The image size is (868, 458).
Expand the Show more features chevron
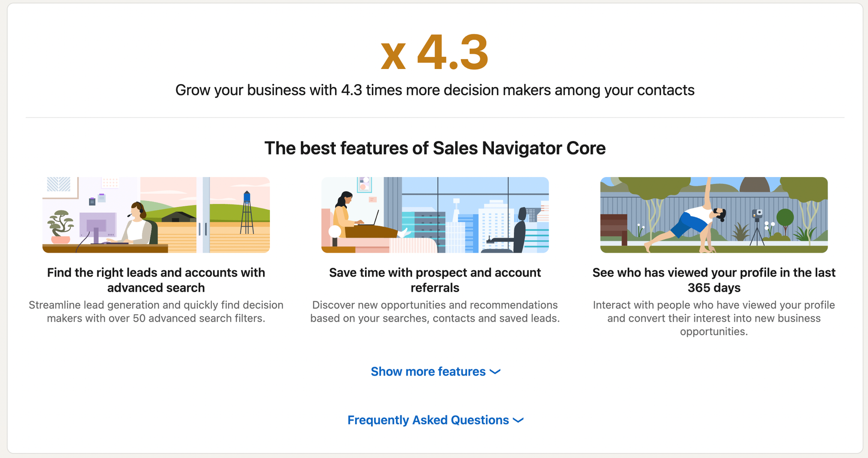click(495, 372)
